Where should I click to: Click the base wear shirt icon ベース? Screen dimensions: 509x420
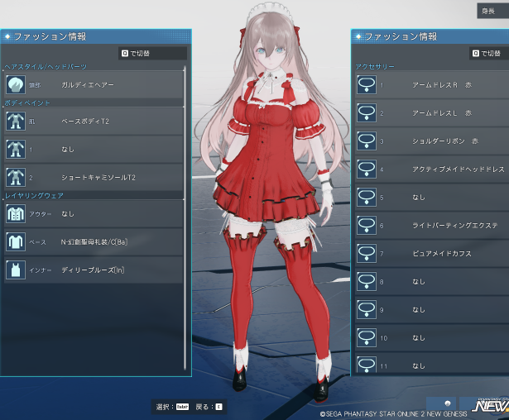coord(16,242)
